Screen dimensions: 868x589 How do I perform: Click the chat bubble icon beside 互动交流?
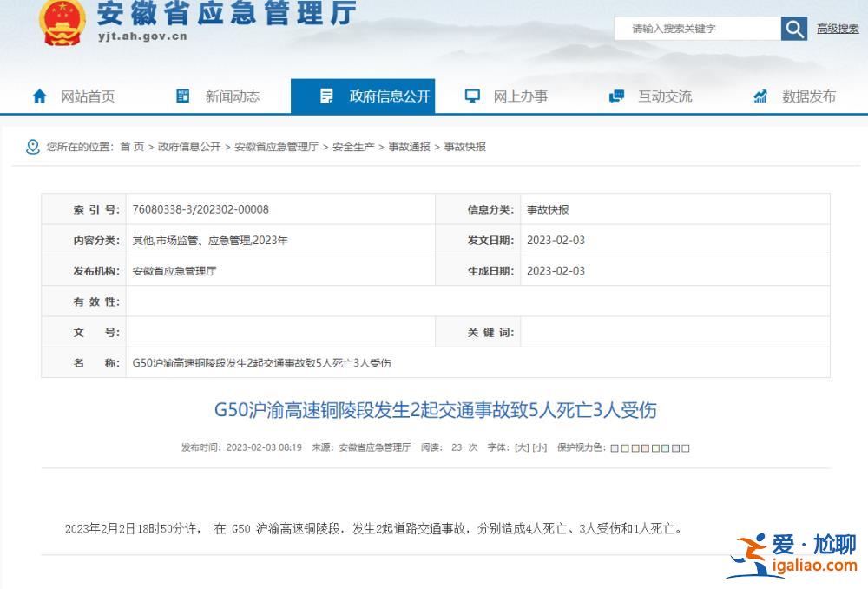pos(617,96)
